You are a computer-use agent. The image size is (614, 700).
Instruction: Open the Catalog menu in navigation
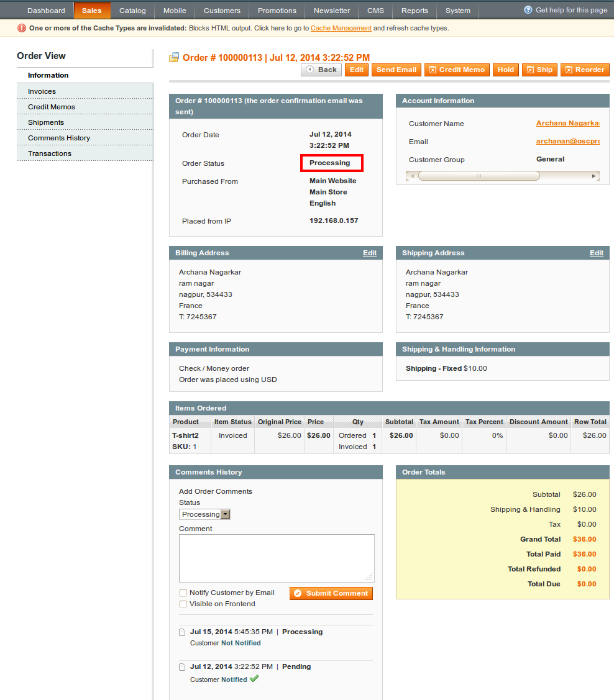[132, 11]
